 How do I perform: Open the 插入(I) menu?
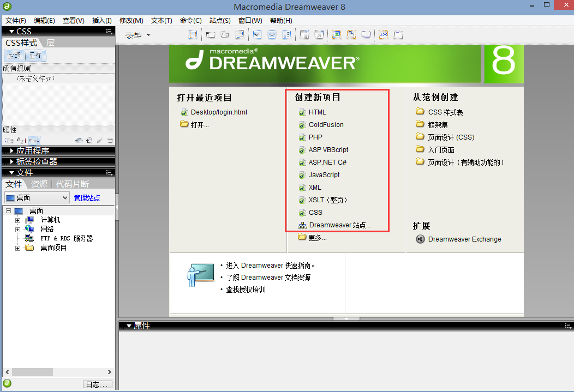click(102, 21)
